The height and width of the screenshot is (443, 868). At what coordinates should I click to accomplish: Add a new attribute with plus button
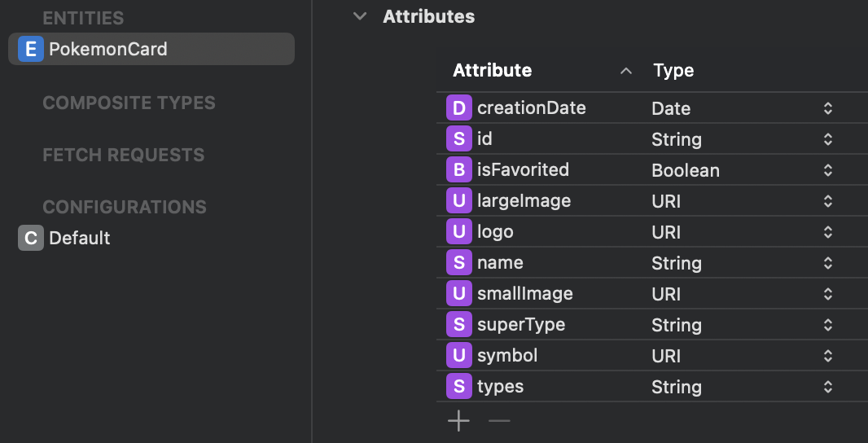[x=459, y=421]
